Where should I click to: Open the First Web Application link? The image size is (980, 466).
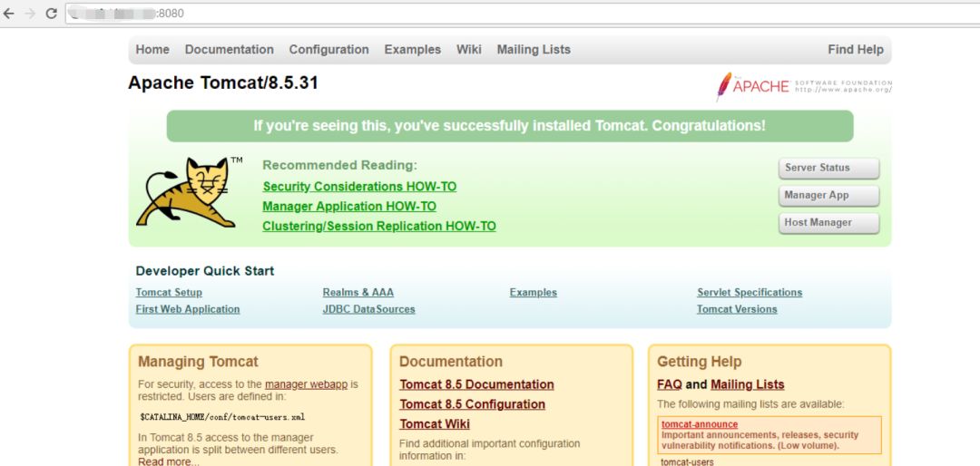click(188, 309)
